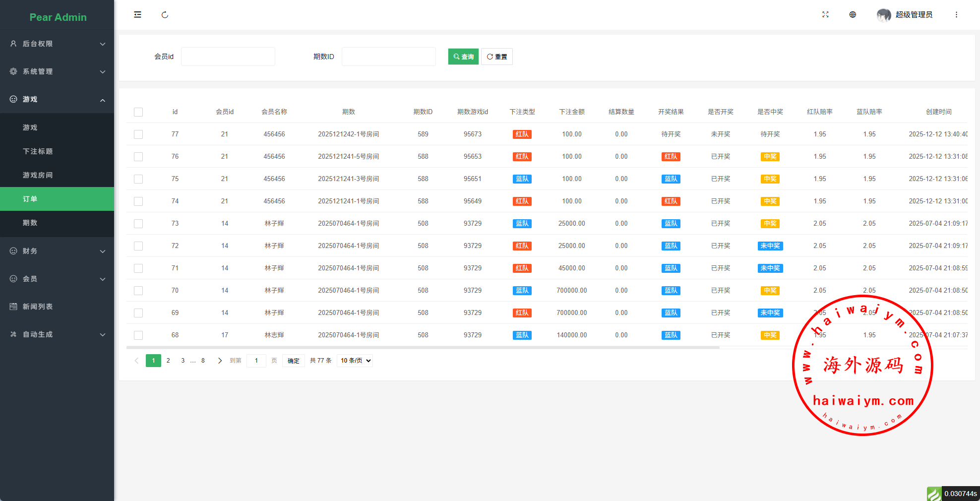The image size is (980, 501).
Task: Collapse the sidebar with the menu fold icon
Action: tap(137, 15)
